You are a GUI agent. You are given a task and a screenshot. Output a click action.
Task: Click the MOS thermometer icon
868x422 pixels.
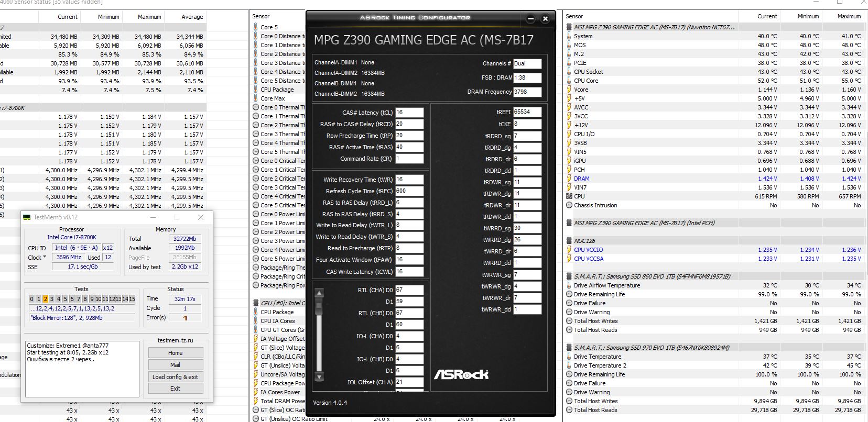coord(569,45)
